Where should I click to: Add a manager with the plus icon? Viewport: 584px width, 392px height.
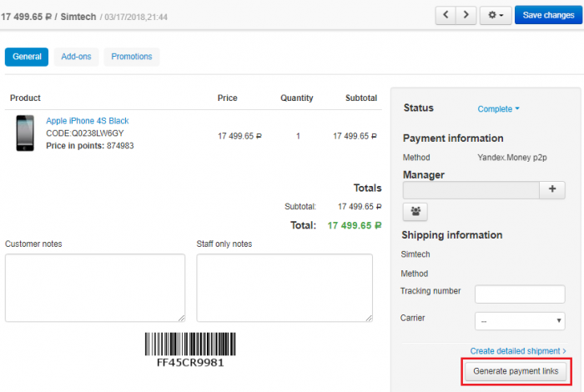pyautogui.click(x=552, y=189)
